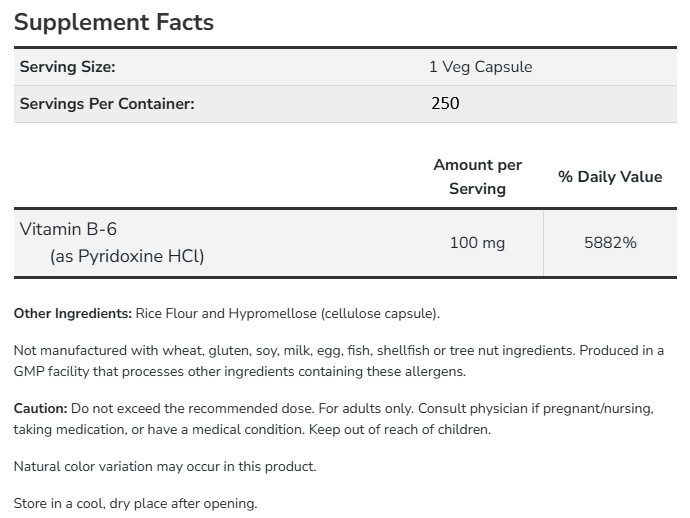Click the 250 servings value
690x518 pixels.
click(x=444, y=103)
